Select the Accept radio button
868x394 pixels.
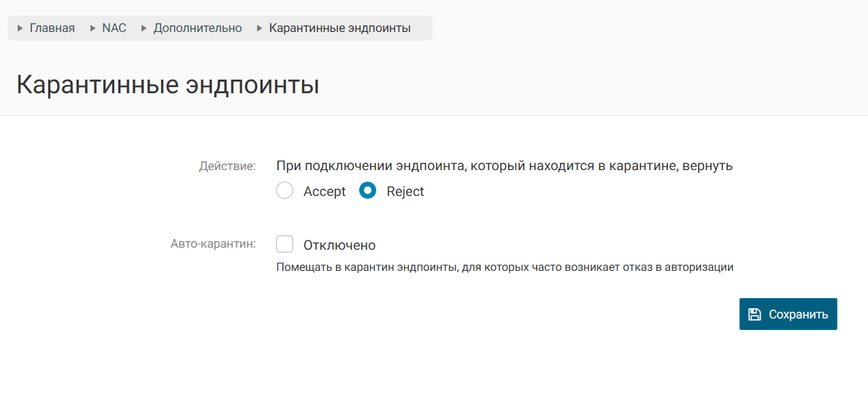click(284, 191)
